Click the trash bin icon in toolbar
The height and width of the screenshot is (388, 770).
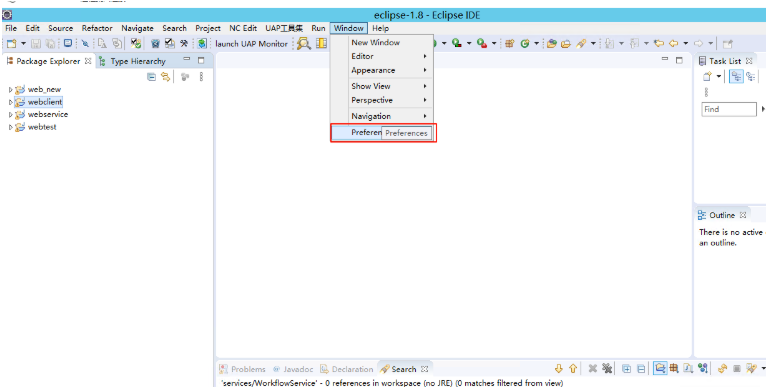[x=156, y=44]
